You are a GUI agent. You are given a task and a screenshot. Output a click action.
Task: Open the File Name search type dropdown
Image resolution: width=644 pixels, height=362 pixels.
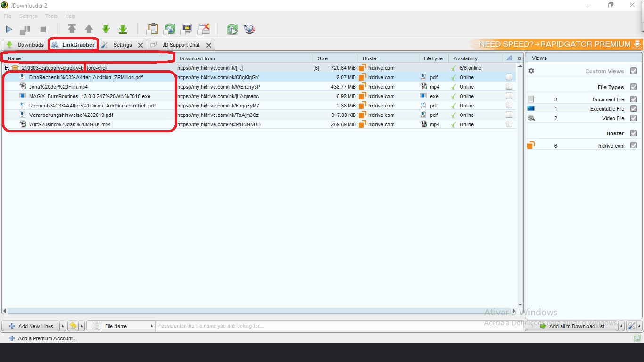pyautogui.click(x=121, y=326)
